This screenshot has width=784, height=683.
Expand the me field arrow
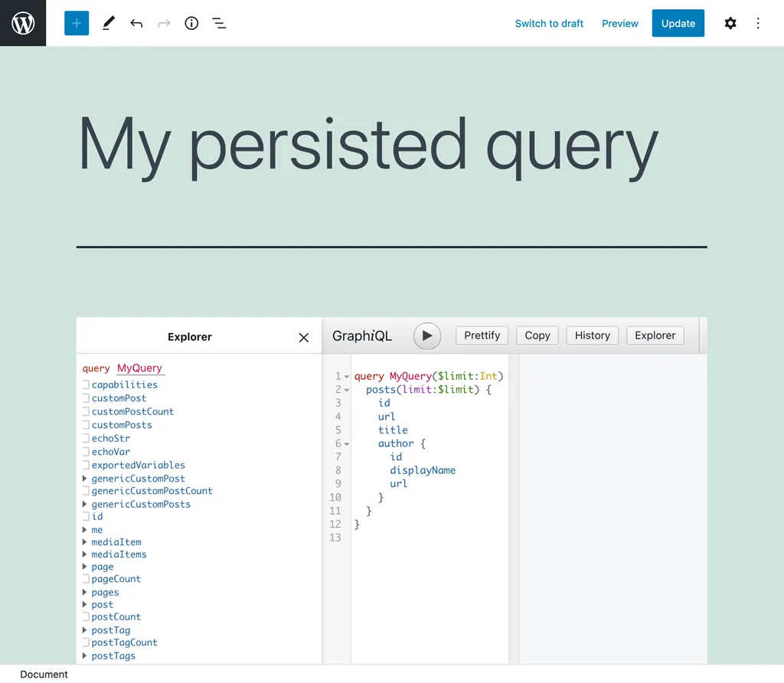point(84,530)
